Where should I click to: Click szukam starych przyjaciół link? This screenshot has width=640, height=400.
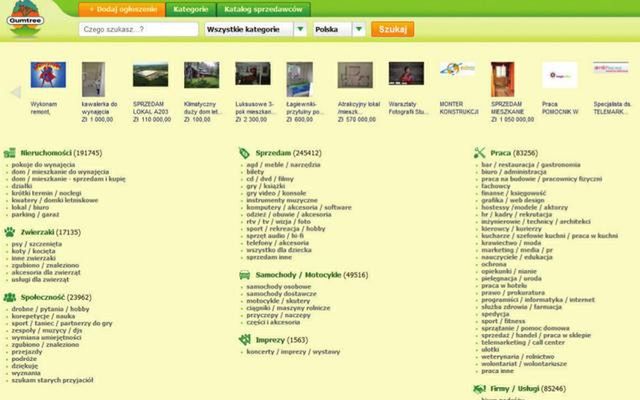pos(52,380)
